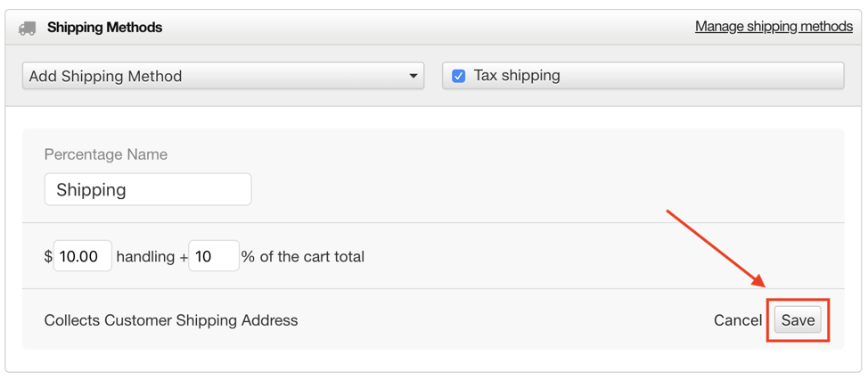Click the Tax shipping label text
The width and height of the screenshot is (868, 381).
point(517,76)
